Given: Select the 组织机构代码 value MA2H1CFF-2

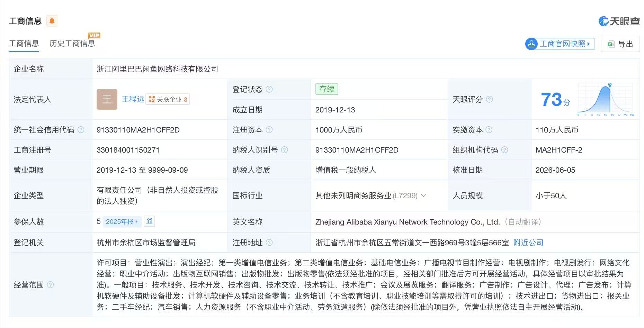Looking at the screenshot, I should click(x=559, y=150).
